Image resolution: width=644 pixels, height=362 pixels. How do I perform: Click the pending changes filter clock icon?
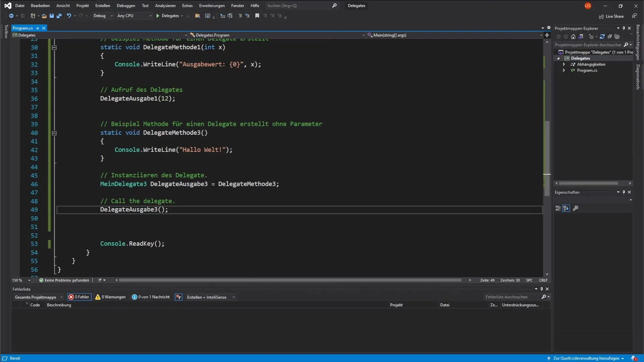[591, 37]
